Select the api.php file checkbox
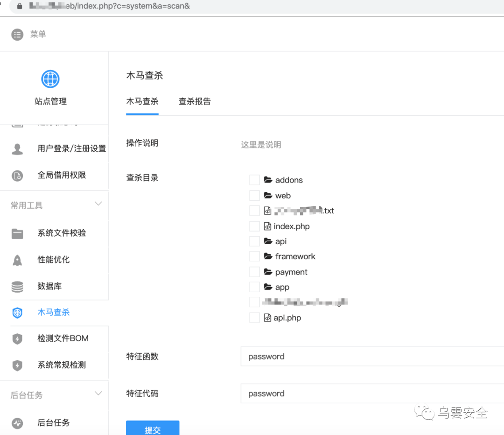 (x=254, y=317)
